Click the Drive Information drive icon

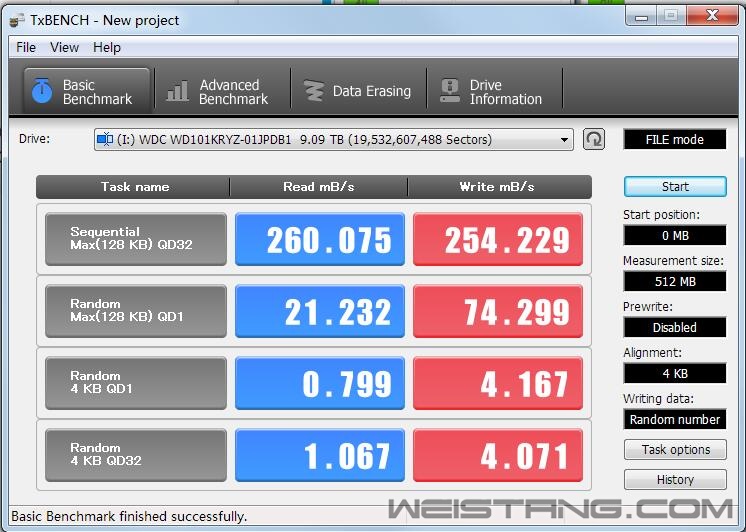point(450,91)
